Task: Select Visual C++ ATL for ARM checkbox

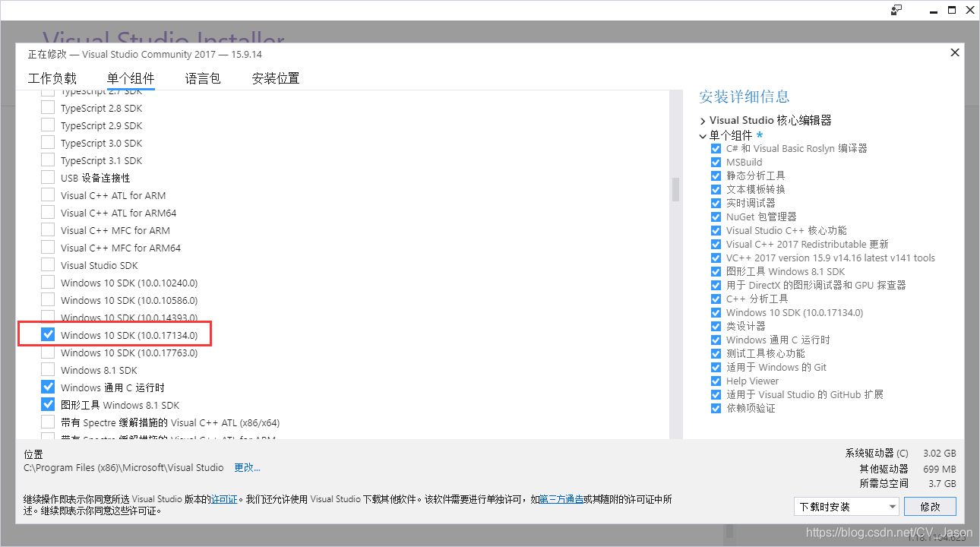Action: point(48,195)
